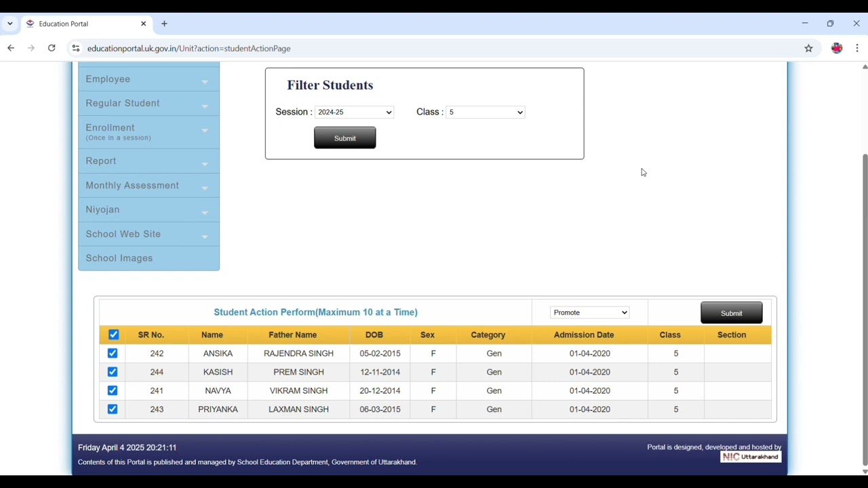Viewport: 868px width, 488px height.
Task: Click the Filter Students heading
Action: [x=330, y=85]
